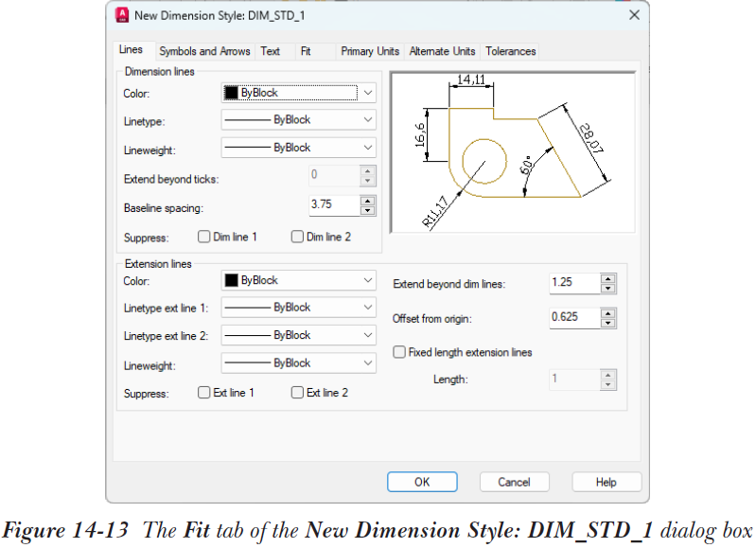Check Fixed length extension lines
The width and height of the screenshot is (756, 548).
(x=399, y=352)
